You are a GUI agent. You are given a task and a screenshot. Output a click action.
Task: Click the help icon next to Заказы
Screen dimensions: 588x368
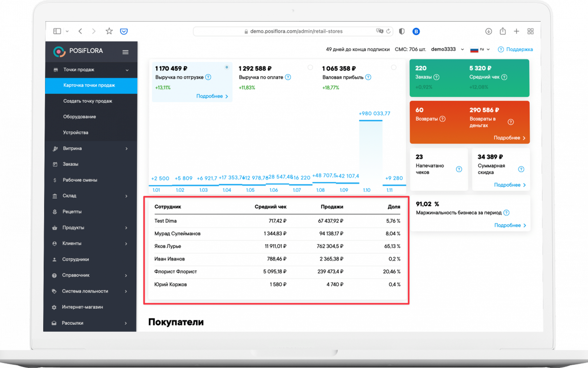pyautogui.click(x=437, y=77)
